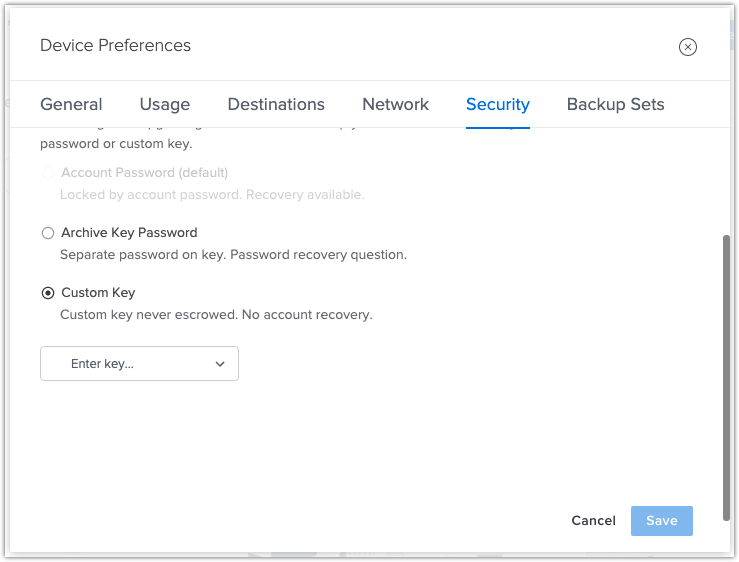
Task: Click the Cancel button
Action: click(x=593, y=521)
